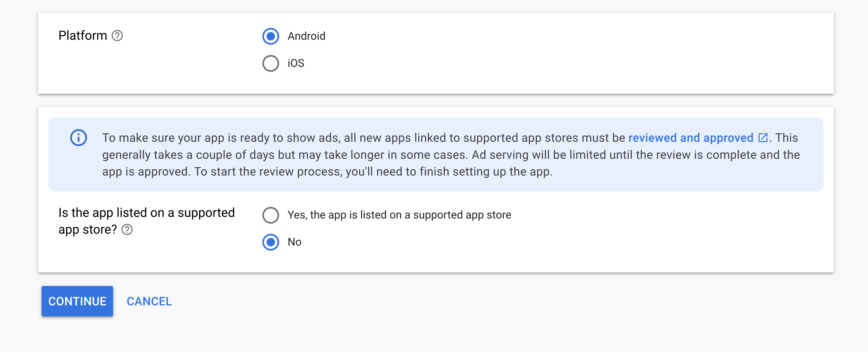Image resolution: width=868 pixels, height=352 pixels.
Task: Open the reviewed and approved link
Action: 691,138
